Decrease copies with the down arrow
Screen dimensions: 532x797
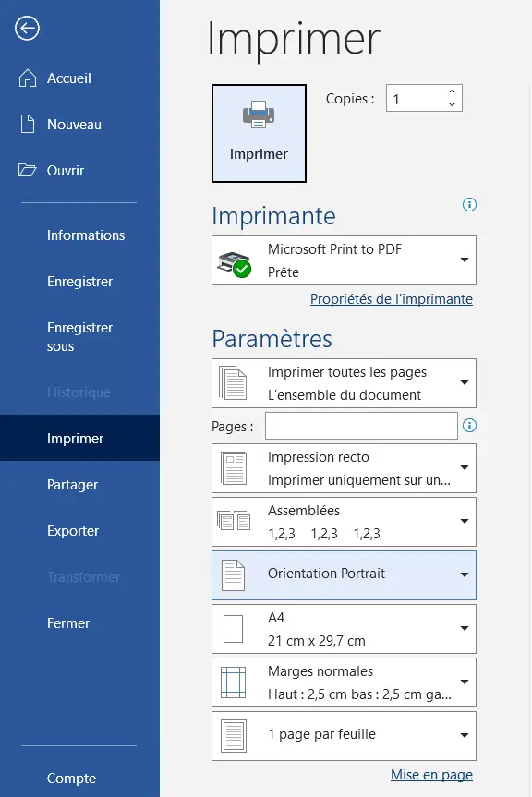pos(452,104)
